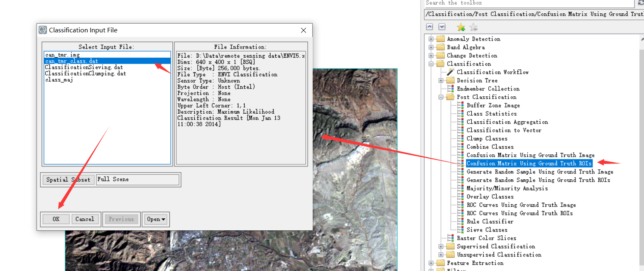
Task: Expand the Band Algebra folder
Action: click(431, 47)
